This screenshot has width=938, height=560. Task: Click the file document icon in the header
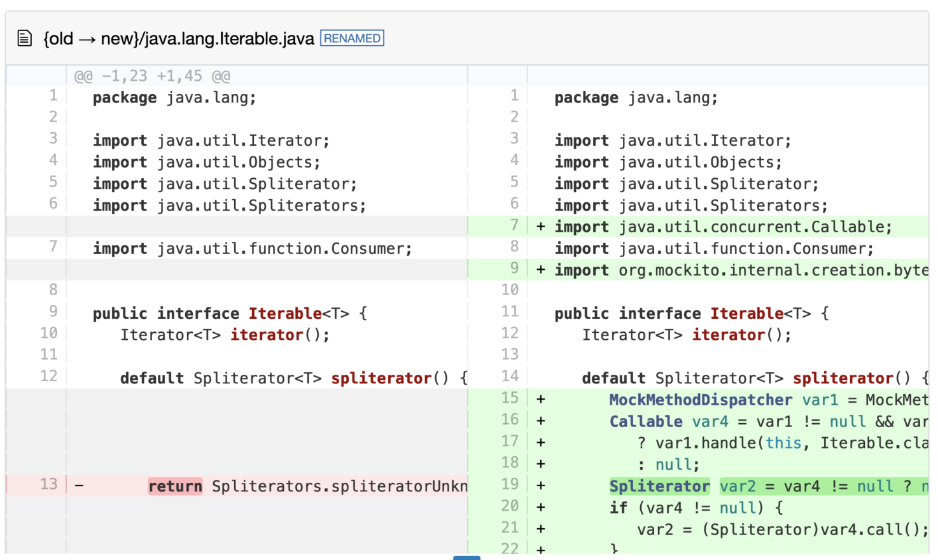point(24,39)
